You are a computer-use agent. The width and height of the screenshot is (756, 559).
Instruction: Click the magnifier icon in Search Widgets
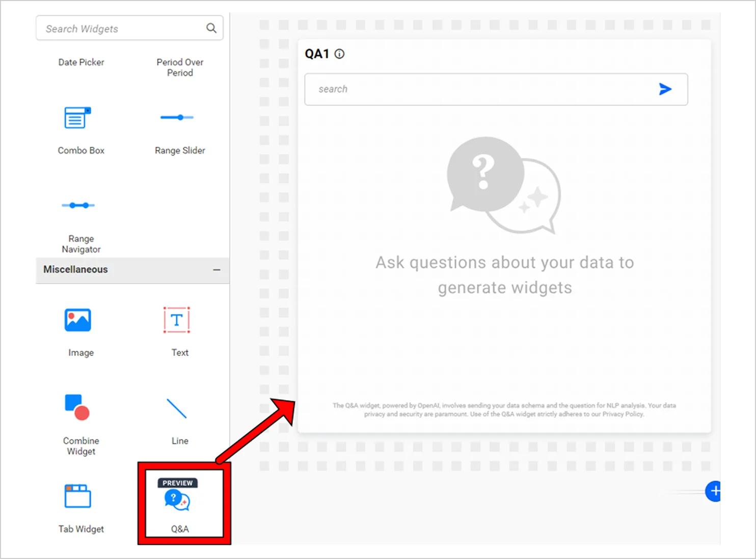(x=211, y=28)
